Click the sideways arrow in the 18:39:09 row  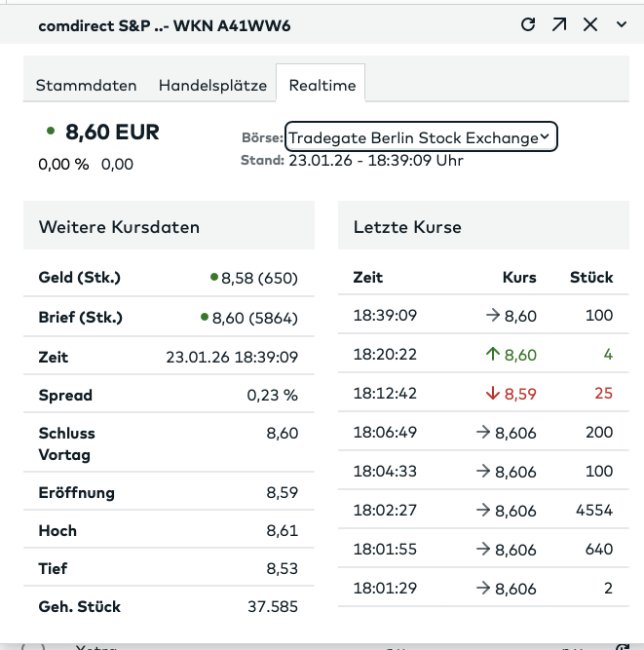493,316
